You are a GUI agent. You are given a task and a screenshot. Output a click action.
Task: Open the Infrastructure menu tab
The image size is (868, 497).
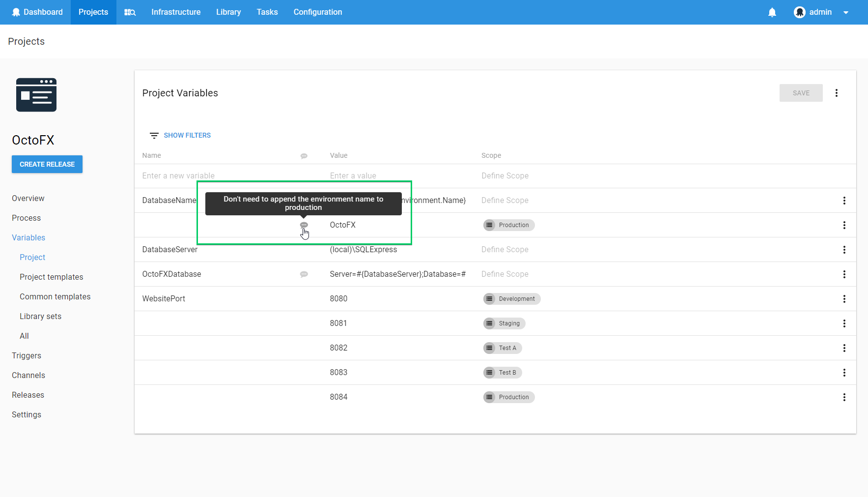click(176, 12)
